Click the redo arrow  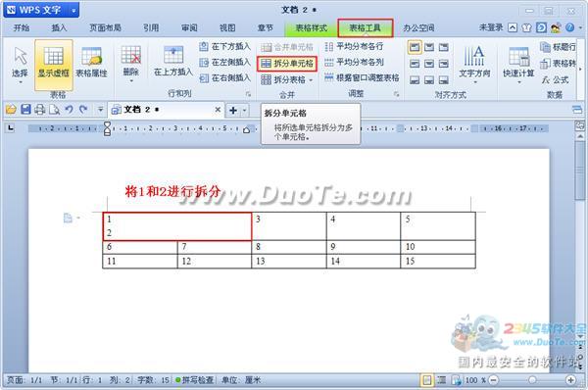click(x=83, y=110)
